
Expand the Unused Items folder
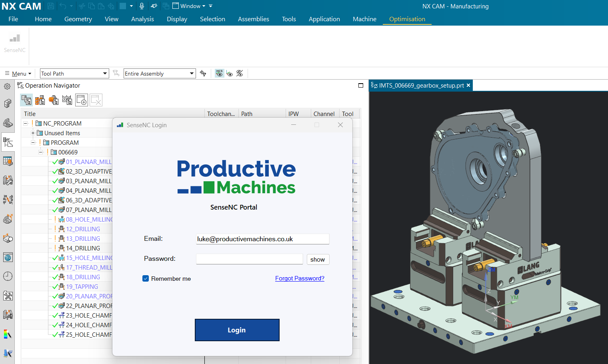click(x=33, y=133)
